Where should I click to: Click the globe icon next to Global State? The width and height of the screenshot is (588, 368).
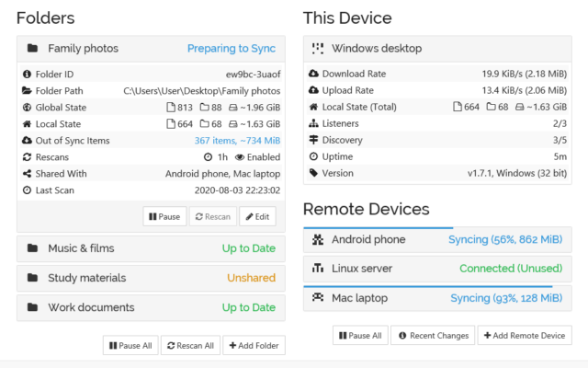tap(27, 108)
